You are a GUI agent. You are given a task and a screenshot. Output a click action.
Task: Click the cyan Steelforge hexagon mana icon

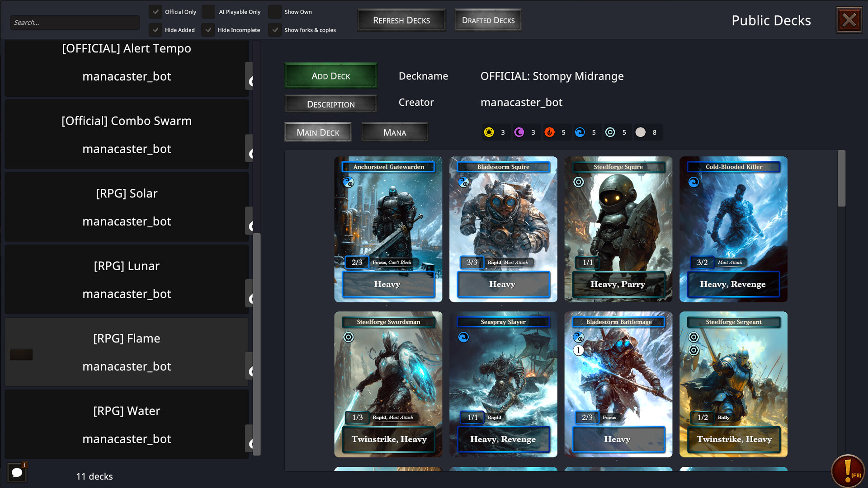pos(611,132)
